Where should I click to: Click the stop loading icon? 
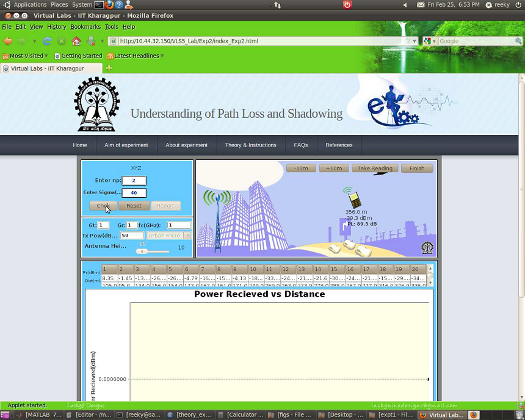click(x=62, y=41)
